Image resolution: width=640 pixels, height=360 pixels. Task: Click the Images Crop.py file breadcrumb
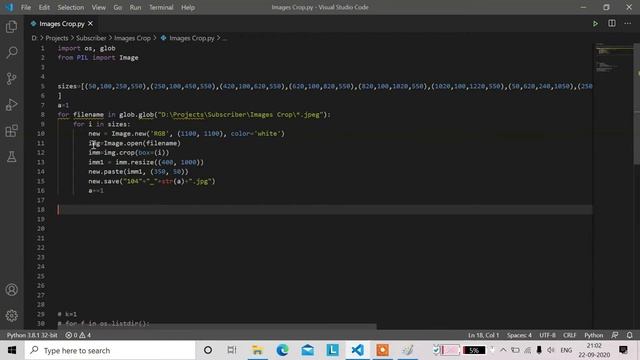point(191,38)
